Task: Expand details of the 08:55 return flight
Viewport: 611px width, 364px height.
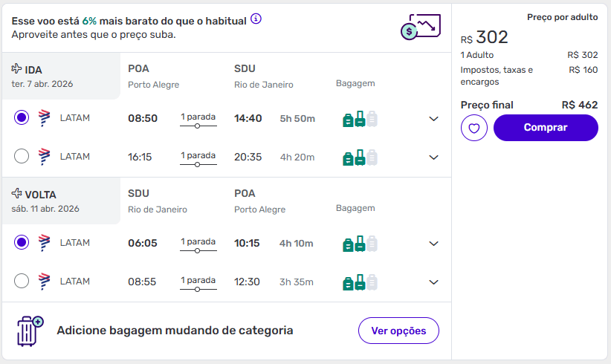Action: tap(434, 282)
